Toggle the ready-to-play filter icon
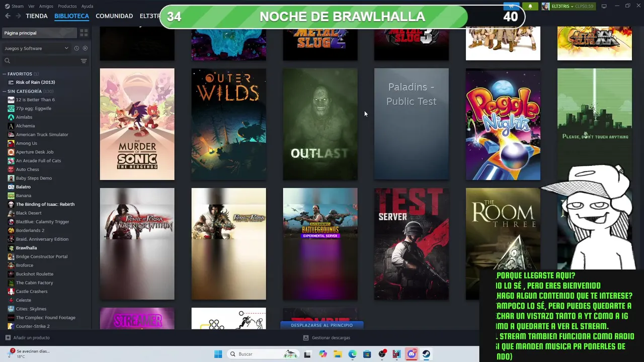Image resolution: width=644 pixels, height=362 pixels. tap(85, 48)
